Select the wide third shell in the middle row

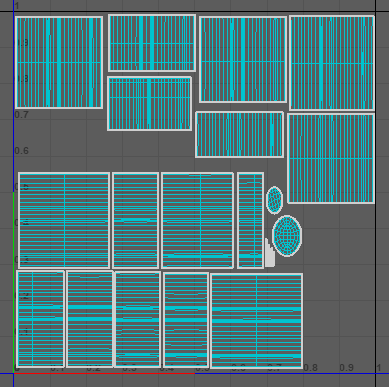pos(197,220)
